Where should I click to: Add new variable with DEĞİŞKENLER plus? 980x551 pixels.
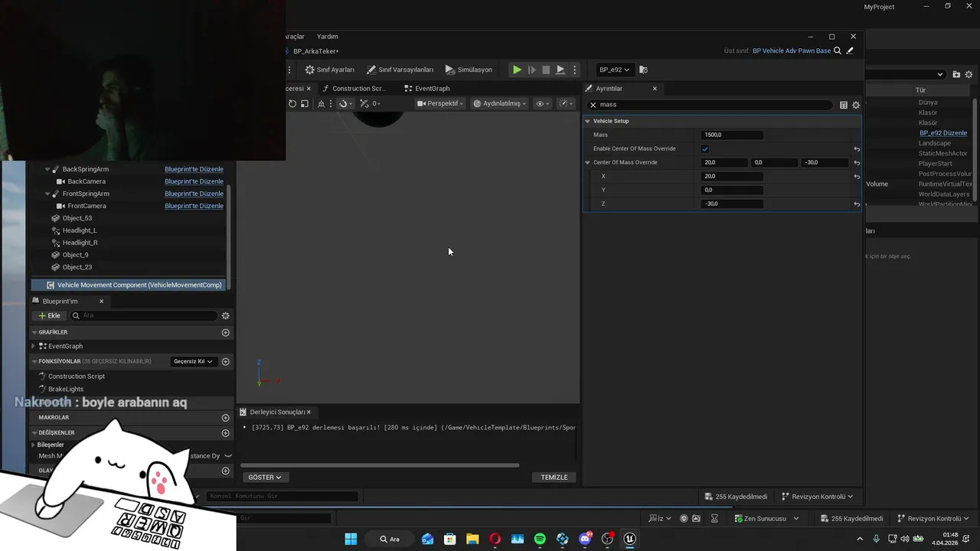[x=225, y=433]
